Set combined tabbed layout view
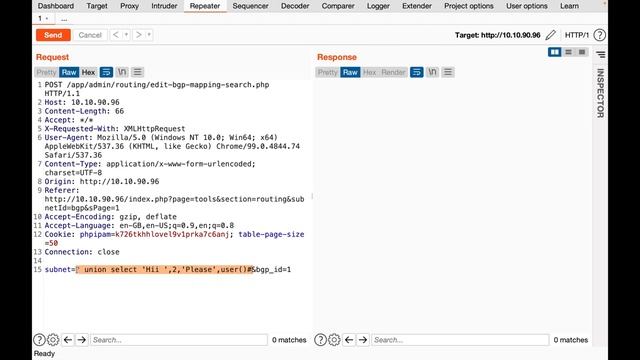 coord(582,52)
